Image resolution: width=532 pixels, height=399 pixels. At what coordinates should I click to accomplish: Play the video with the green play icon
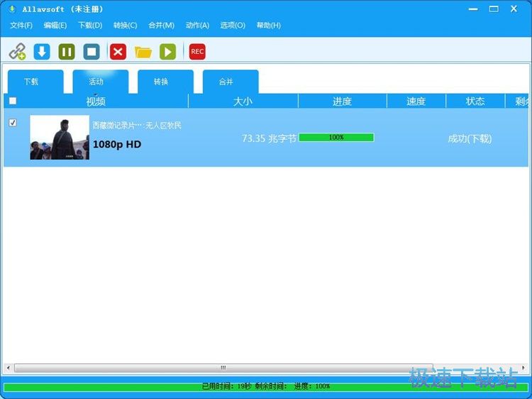tap(167, 51)
